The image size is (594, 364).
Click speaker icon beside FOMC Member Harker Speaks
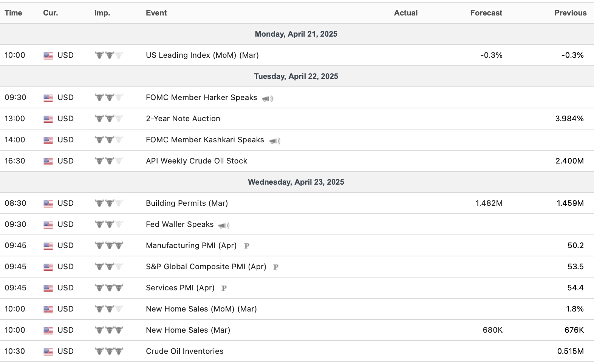(x=267, y=99)
